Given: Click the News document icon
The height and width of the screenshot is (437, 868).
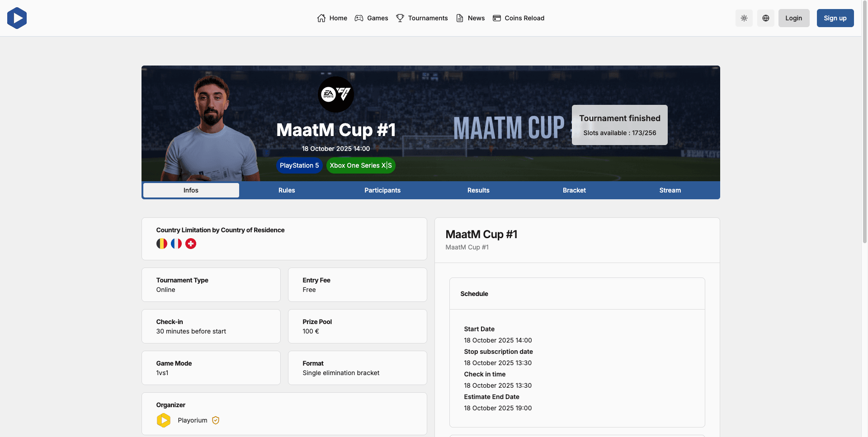Looking at the screenshot, I should click(x=460, y=18).
